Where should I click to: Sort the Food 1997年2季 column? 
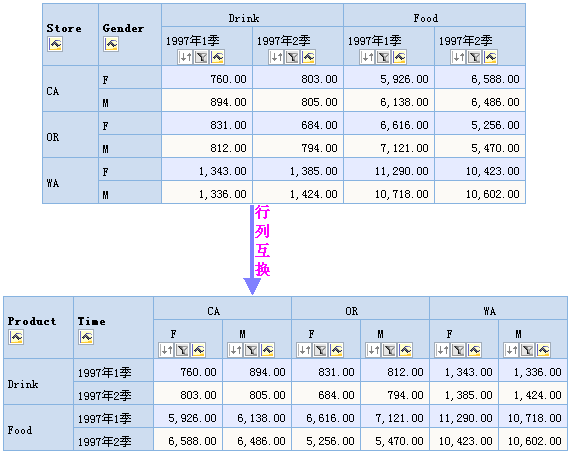click(458, 57)
